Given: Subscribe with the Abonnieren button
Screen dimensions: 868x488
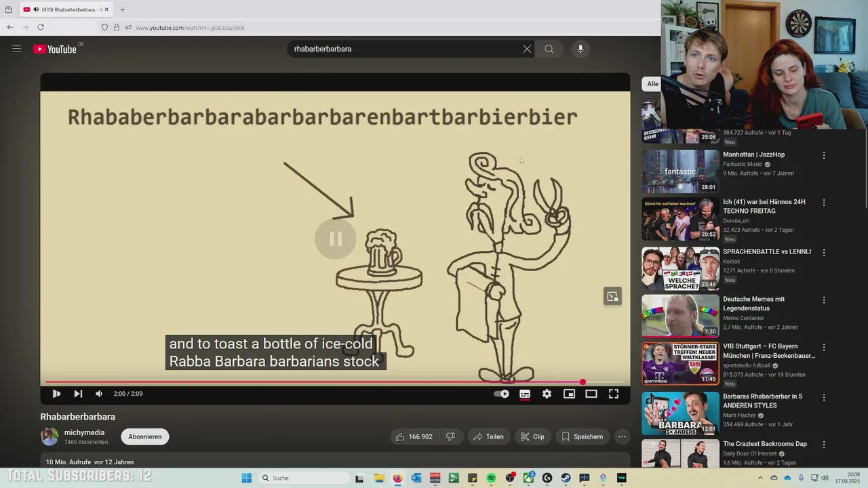Looking at the screenshot, I should click(145, 437).
